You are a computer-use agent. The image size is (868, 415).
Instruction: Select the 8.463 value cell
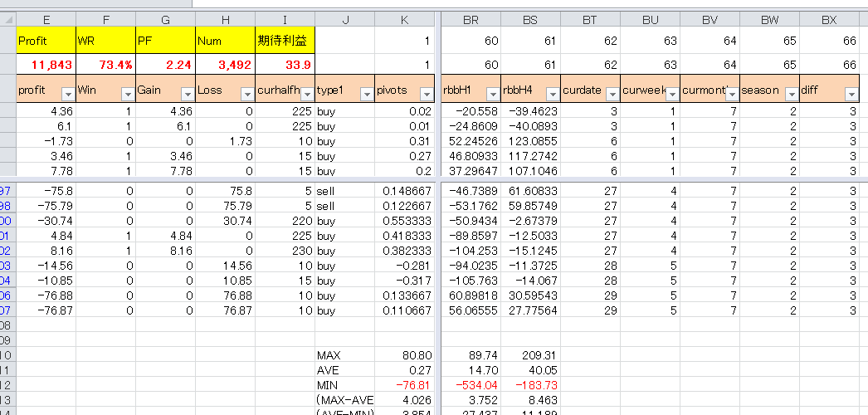(530, 400)
